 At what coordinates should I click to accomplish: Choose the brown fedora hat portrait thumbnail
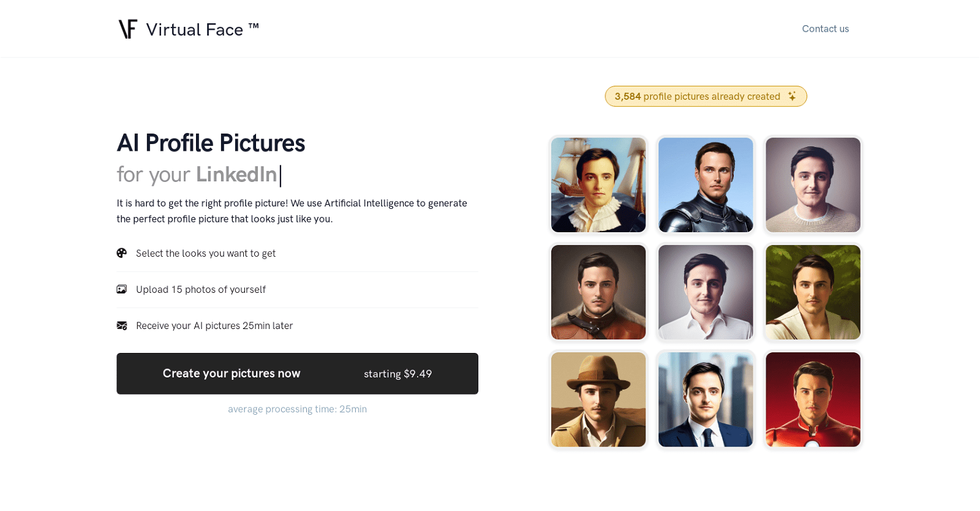(x=598, y=399)
